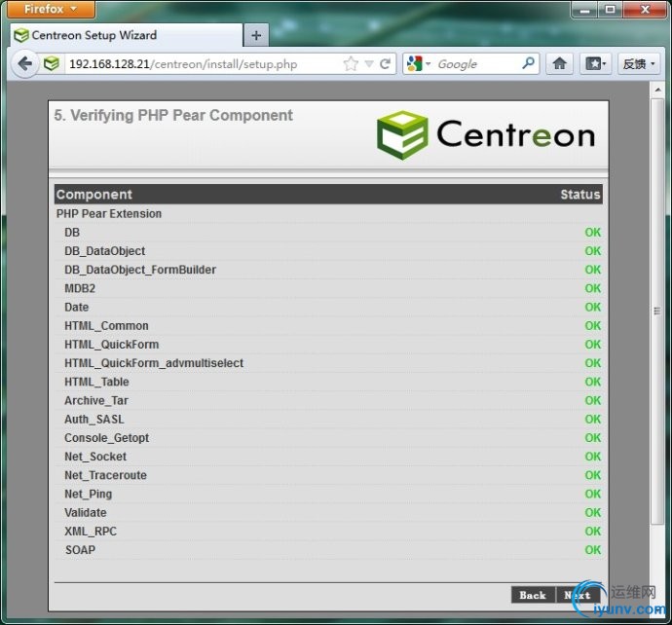
Task: Click the DB_DataObject component name
Action: pos(104,251)
